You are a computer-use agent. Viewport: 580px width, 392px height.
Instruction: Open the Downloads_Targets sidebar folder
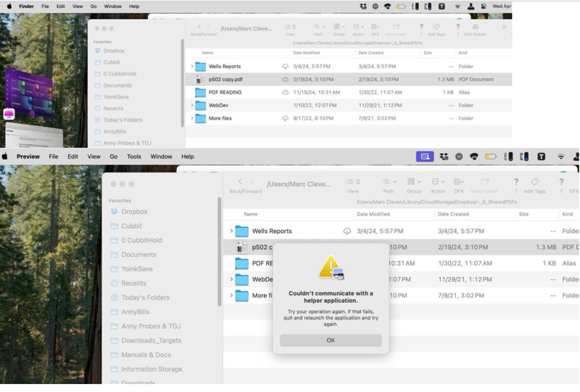(x=151, y=341)
